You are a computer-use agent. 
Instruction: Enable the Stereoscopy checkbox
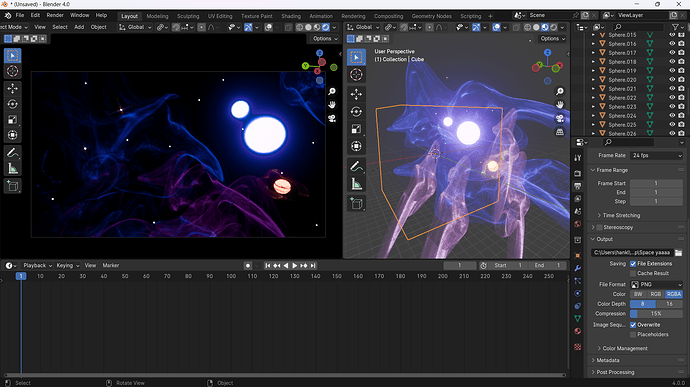599,228
